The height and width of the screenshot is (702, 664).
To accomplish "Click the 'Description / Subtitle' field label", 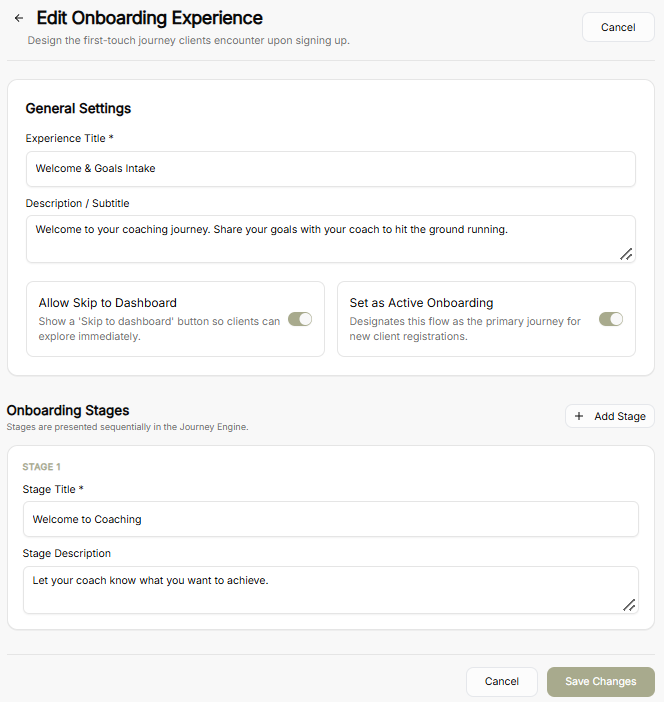I will point(77,203).
